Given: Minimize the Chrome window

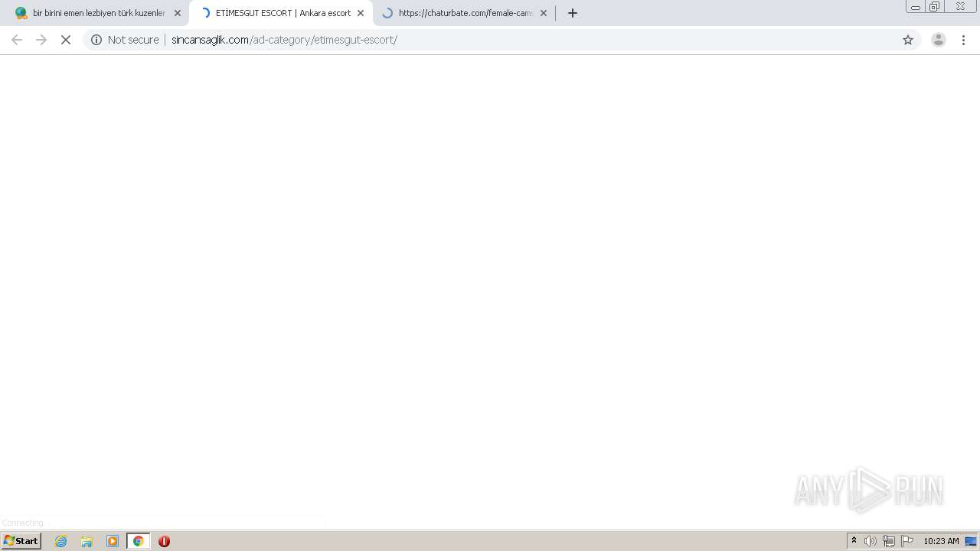Looking at the screenshot, I should click(x=916, y=7).
